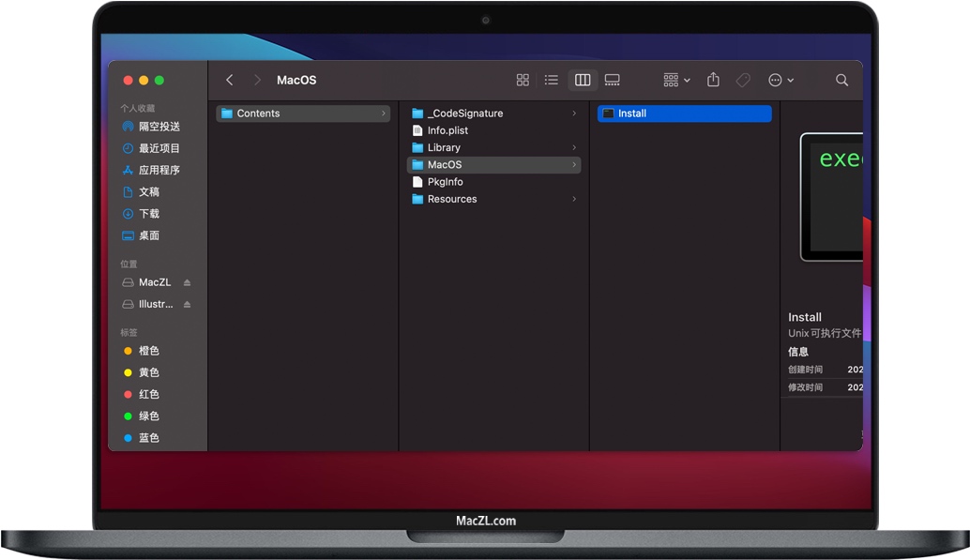Collapse the 信息 section in the preview pane

[x=798, y=351]
